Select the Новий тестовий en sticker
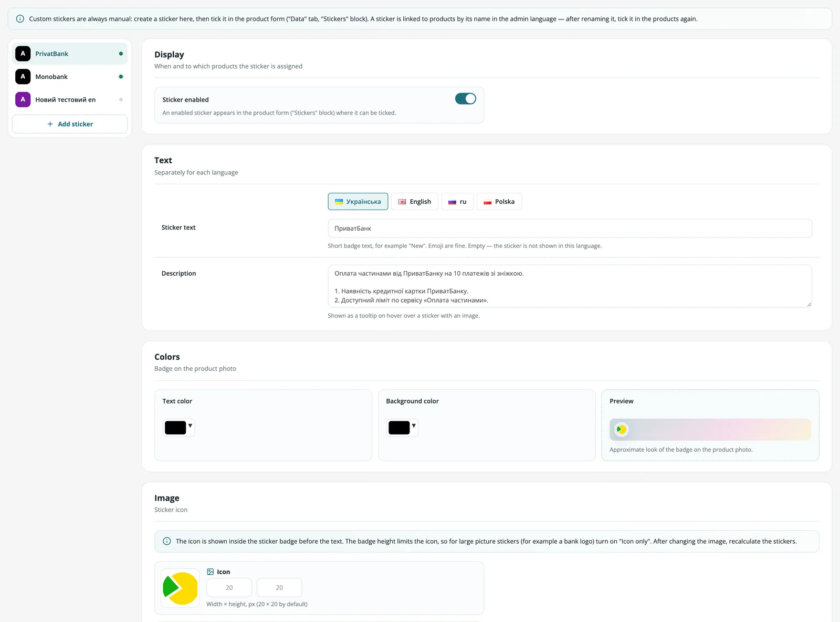 point(70,99)
